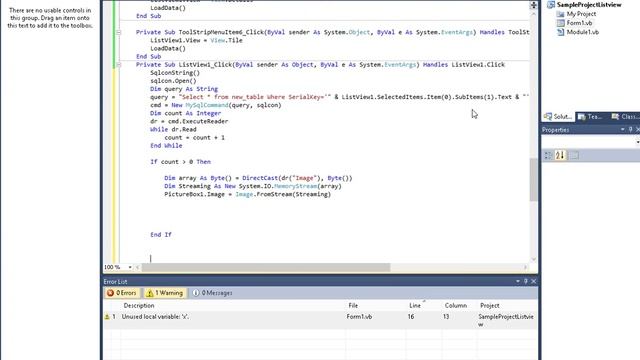Open Error List window options dropdown
The image size is (640, 360).
(518, 281)
